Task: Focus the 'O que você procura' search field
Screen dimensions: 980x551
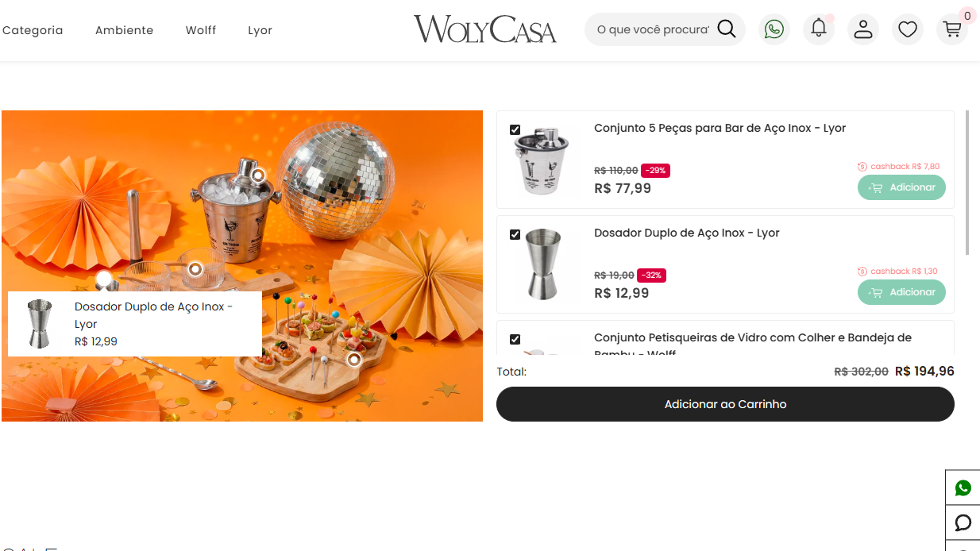Action: click(653, 29)
